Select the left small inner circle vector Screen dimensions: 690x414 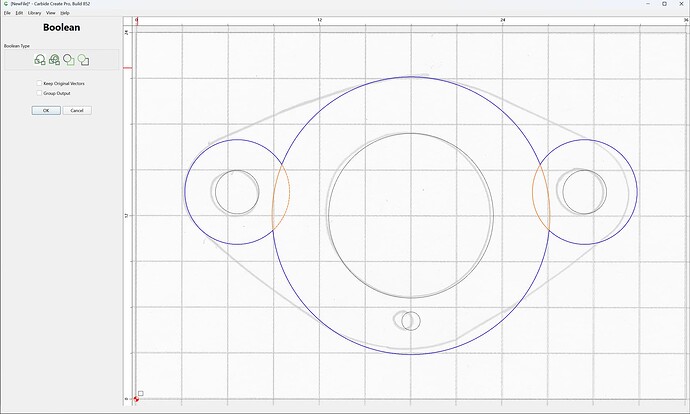click(237, 192)
